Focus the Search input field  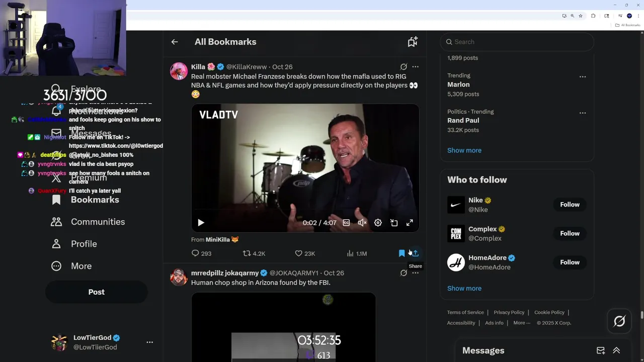point(517,42)
